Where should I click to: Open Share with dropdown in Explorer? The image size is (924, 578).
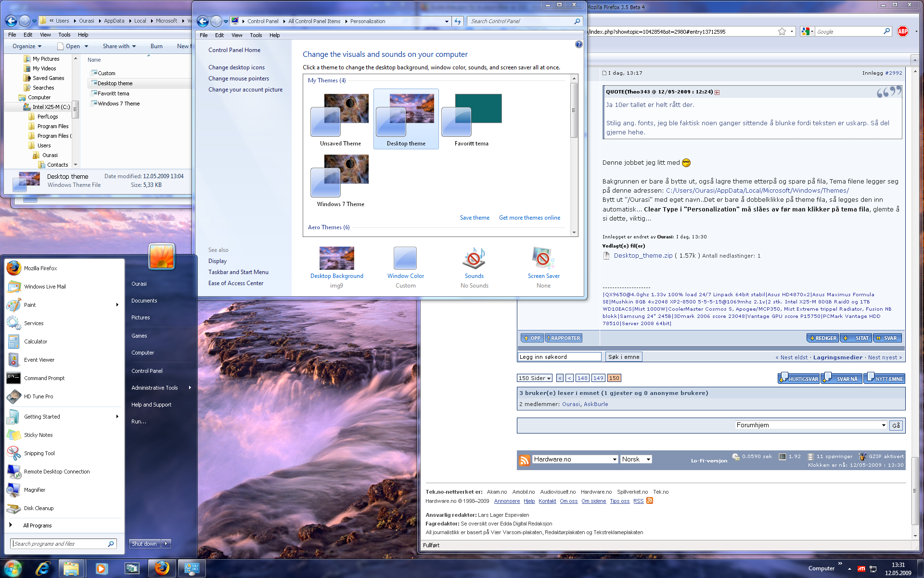[x=119, y=46]
